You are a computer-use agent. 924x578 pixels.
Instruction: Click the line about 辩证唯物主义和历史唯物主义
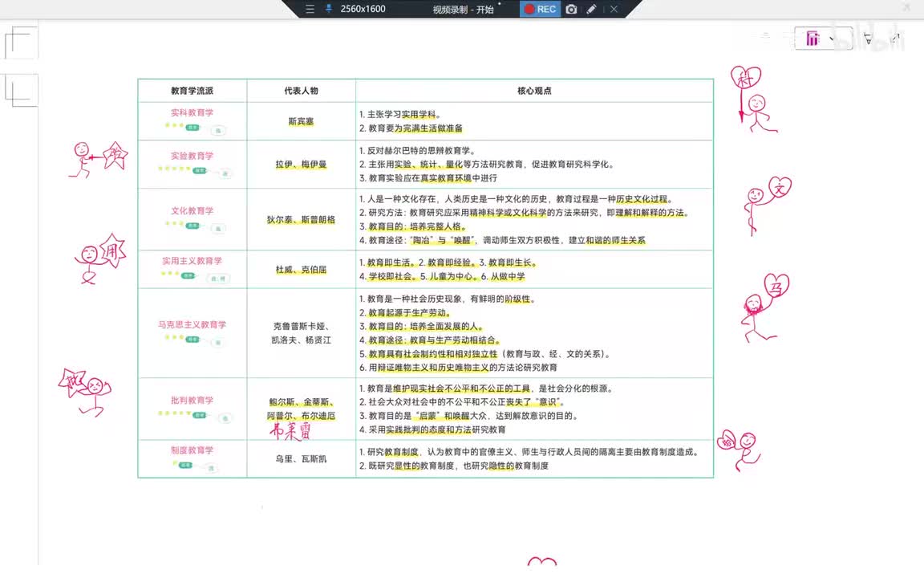pos(458,368)
